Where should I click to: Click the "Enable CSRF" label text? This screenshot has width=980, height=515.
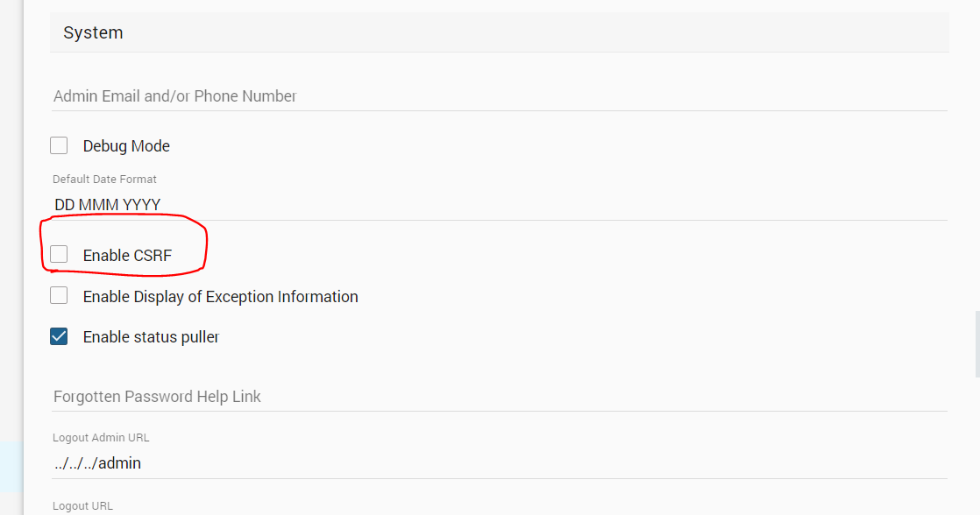pyautogui.click(x=127, y=256)
